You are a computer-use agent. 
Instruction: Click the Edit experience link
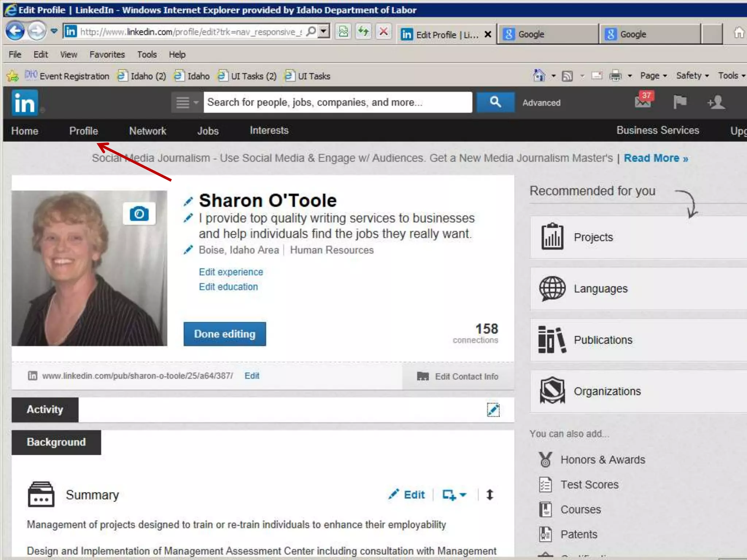click(x=231, y=272)
